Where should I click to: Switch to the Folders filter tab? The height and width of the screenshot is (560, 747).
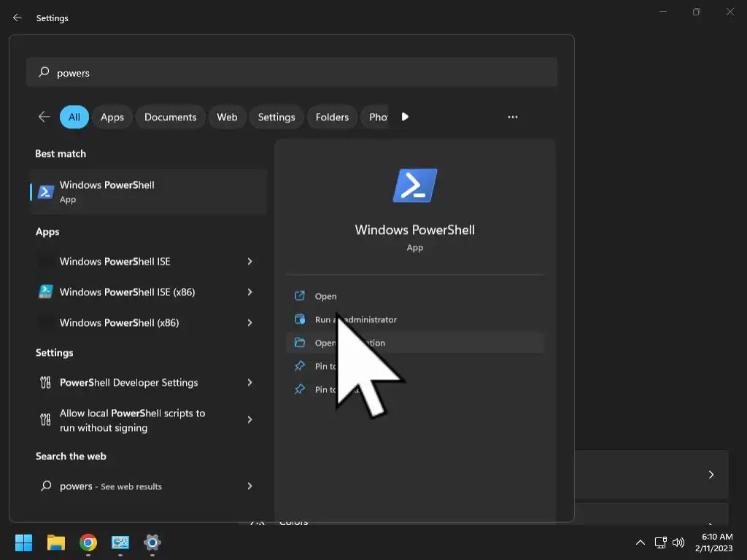[x=332, y=117]
